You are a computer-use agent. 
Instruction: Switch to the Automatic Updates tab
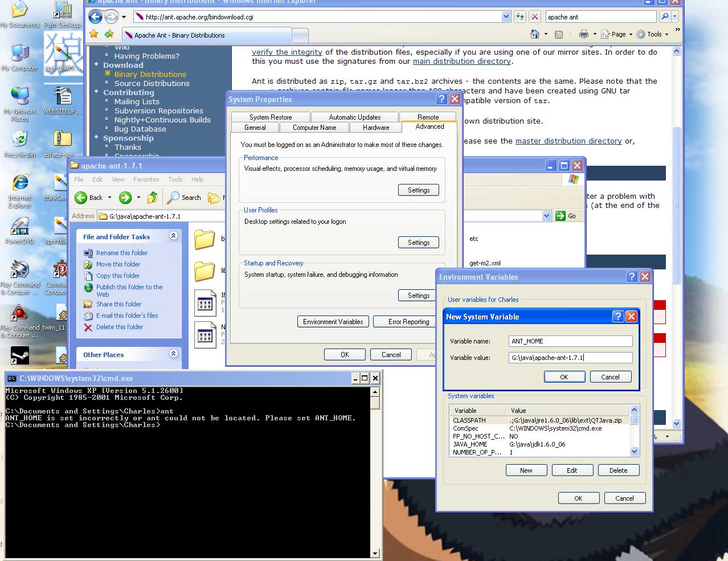(x=354, y=117)
